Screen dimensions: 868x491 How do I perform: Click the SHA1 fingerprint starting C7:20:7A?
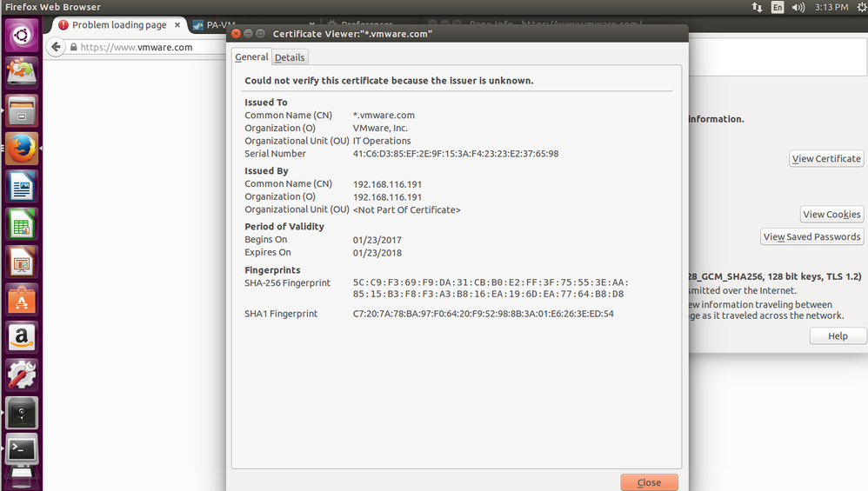tap(484, 314)
